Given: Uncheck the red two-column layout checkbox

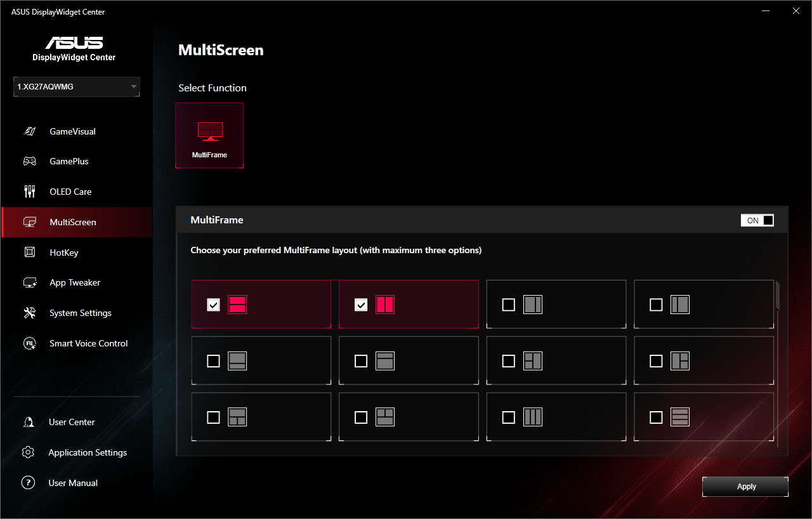Looking at the screenshot, I should [361, 305].
